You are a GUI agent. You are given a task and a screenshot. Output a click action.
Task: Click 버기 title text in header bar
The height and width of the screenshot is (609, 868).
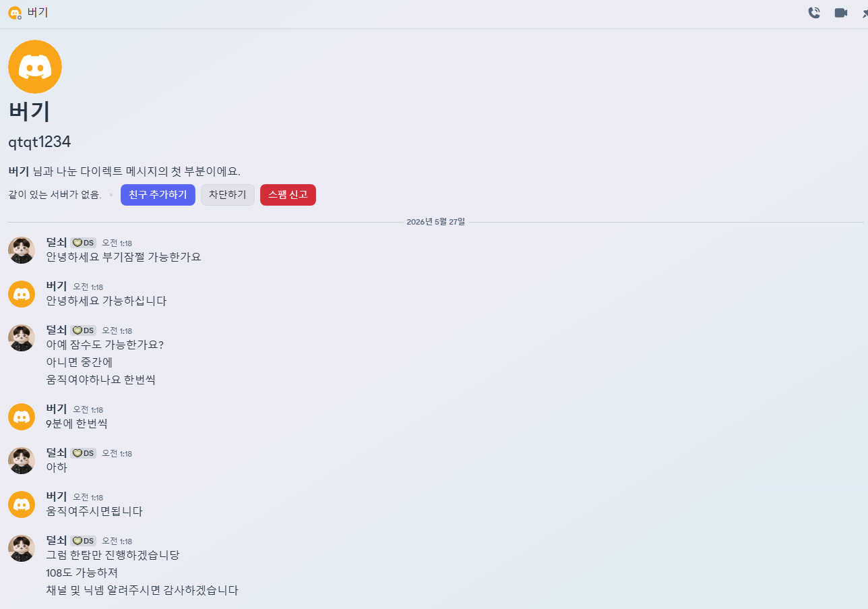37,13
